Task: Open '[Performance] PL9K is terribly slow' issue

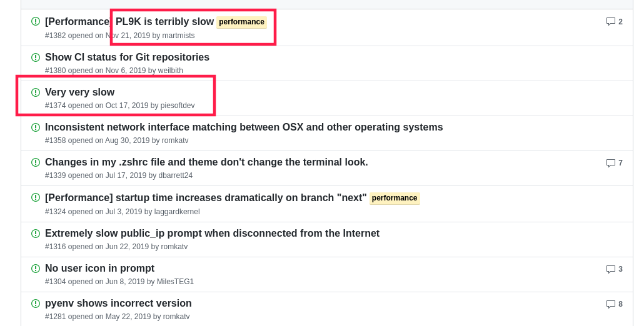Action: [129, 21]
